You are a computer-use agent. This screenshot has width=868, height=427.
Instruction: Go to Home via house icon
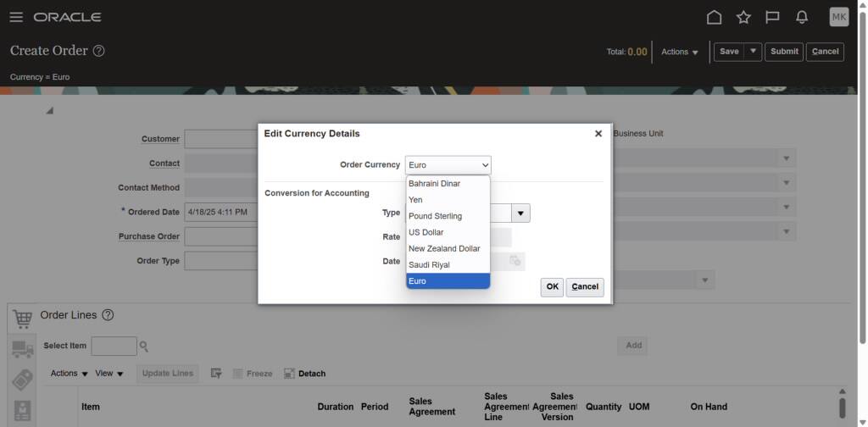coord(714,18)
